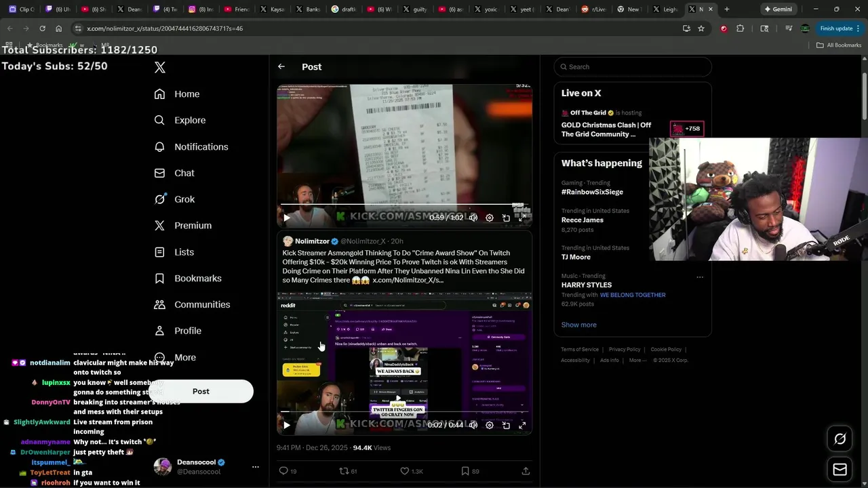The height and width of the screenshot is (488, 868).
Task: Toggle volume on bottom video
Action: coord(473,425)
